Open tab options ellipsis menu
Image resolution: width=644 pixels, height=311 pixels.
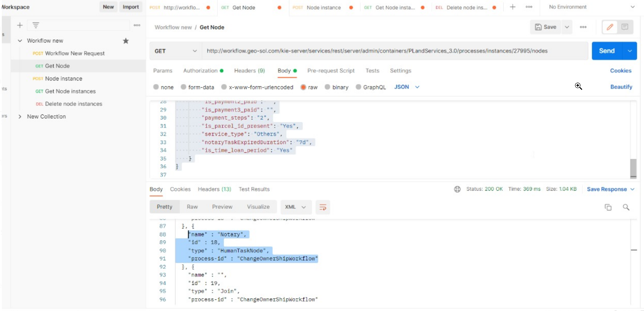point(529,7)
